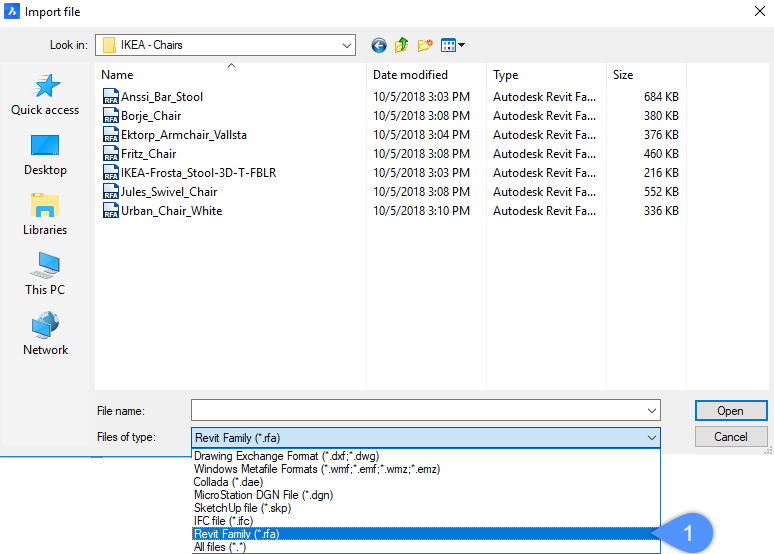Expand the Look in folder dropdown
Image resolution: width=774 pixels, height=554 pixels.
(x=346, y=45)
